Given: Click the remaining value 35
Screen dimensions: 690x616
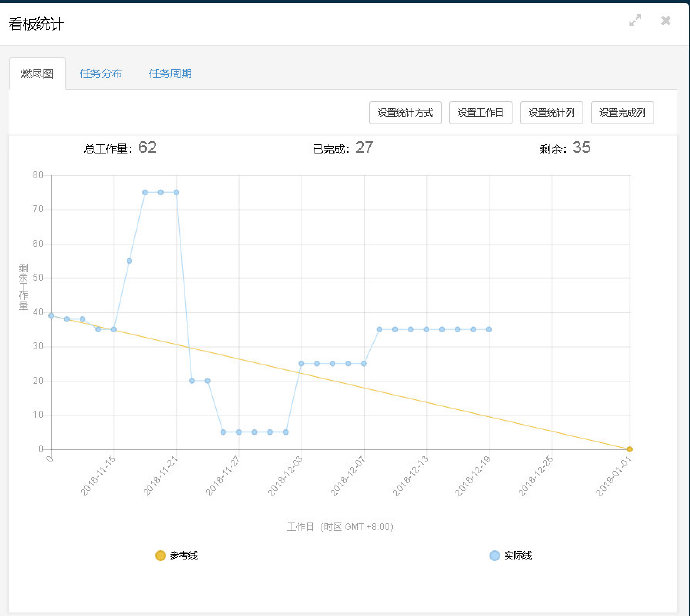Looking at the screenshot, I should click(x=581, y=147).
